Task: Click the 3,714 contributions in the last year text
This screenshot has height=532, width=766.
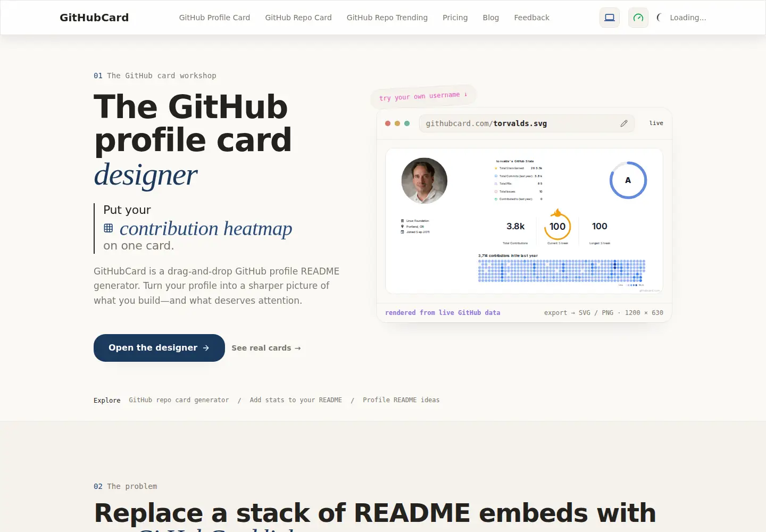Action: click(508, 256)
